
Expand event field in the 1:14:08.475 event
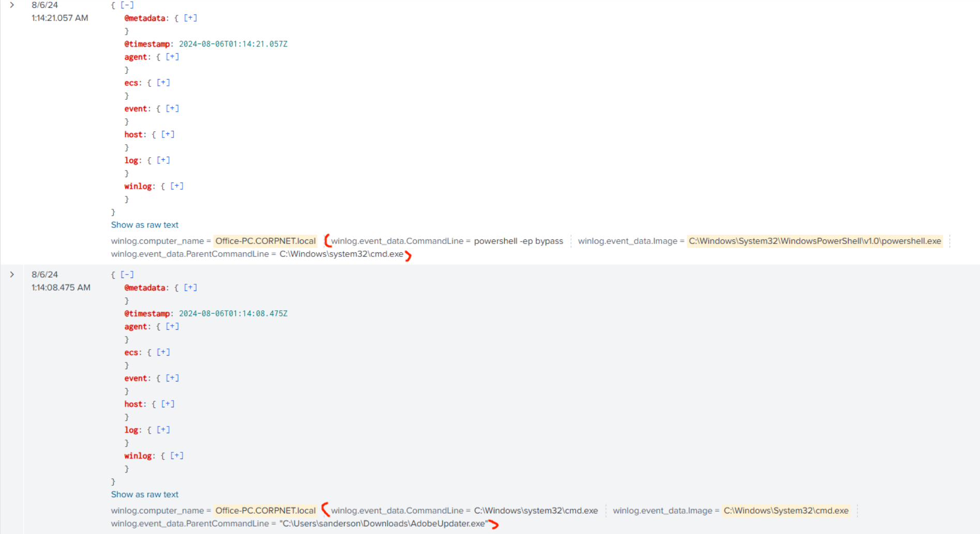172,378
